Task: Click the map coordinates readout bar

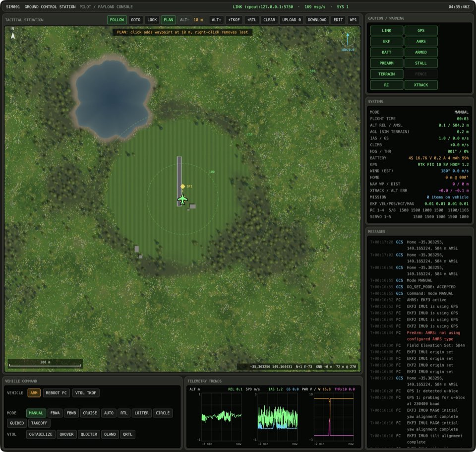Action: 298,367
